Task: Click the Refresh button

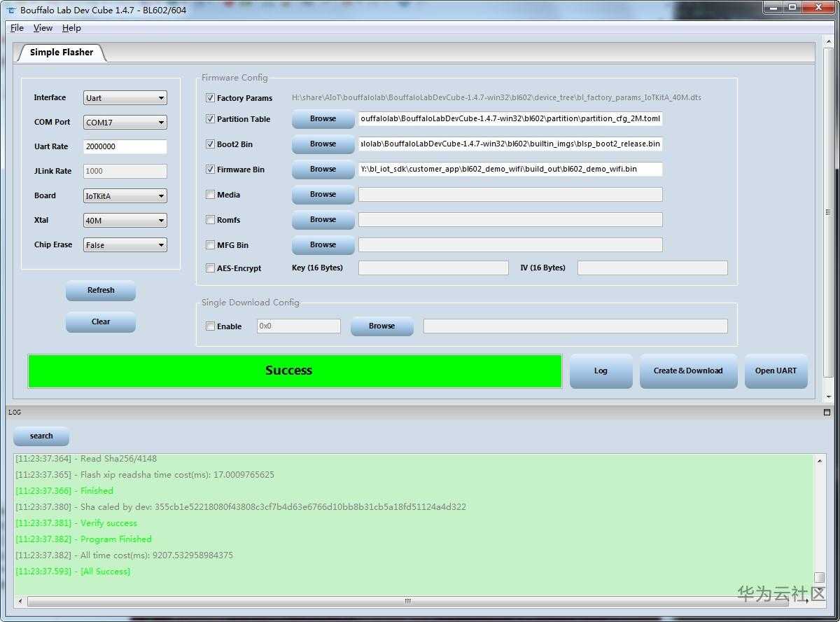Action: pyautogui.click(x=101, y=291)
